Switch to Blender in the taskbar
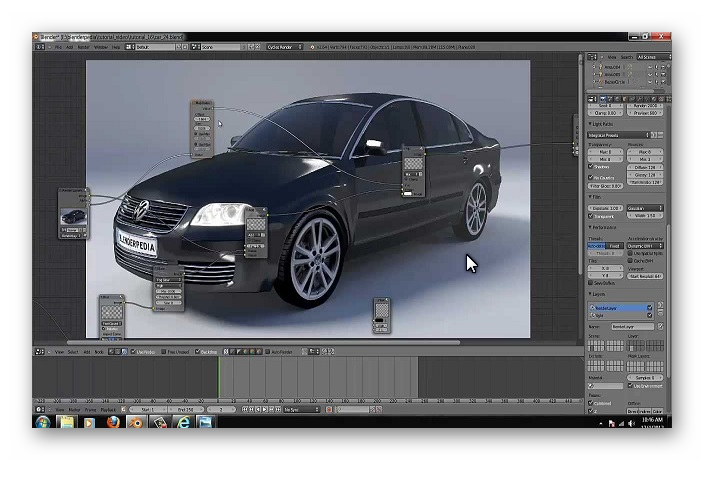704x485 pixels. click(136, 422)
